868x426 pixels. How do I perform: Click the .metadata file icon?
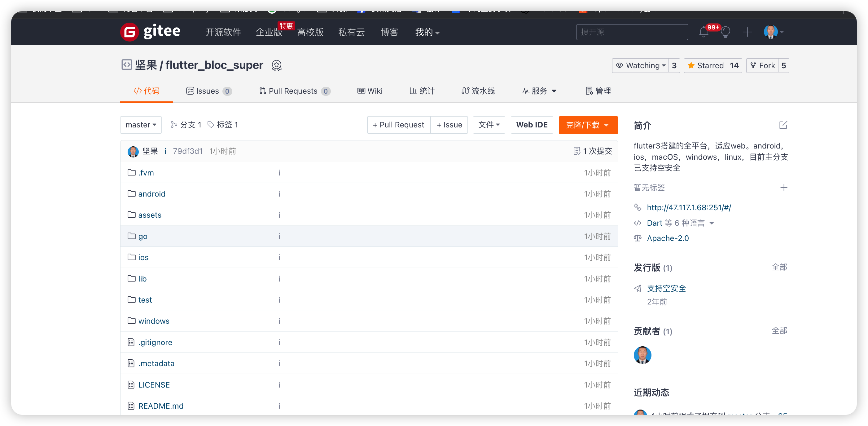point(131,363)
